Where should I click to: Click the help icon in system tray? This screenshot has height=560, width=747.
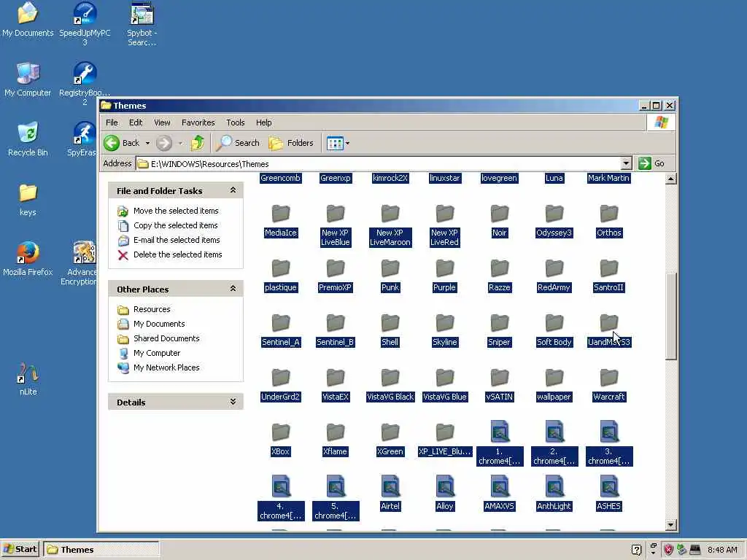(636, 550)
